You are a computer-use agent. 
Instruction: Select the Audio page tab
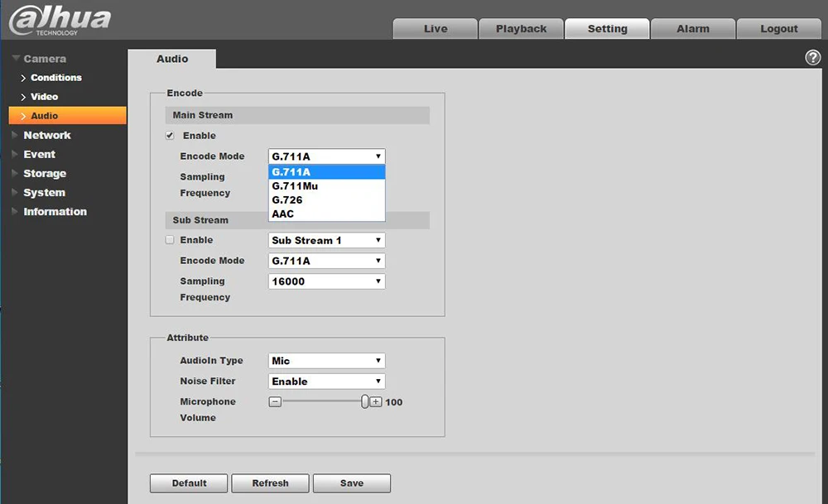(x=172, y=59)
